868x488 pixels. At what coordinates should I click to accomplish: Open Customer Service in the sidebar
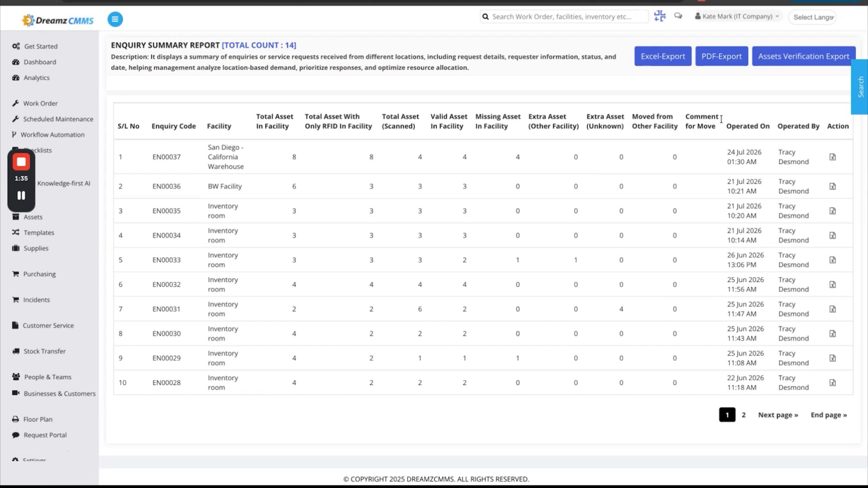click(x=48, y=325)
